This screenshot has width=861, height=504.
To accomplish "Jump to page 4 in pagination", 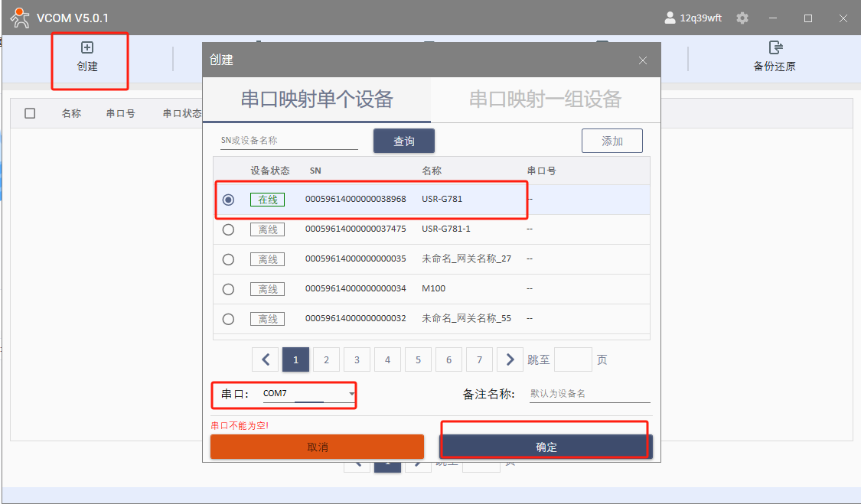I will (x=387, y=359).
